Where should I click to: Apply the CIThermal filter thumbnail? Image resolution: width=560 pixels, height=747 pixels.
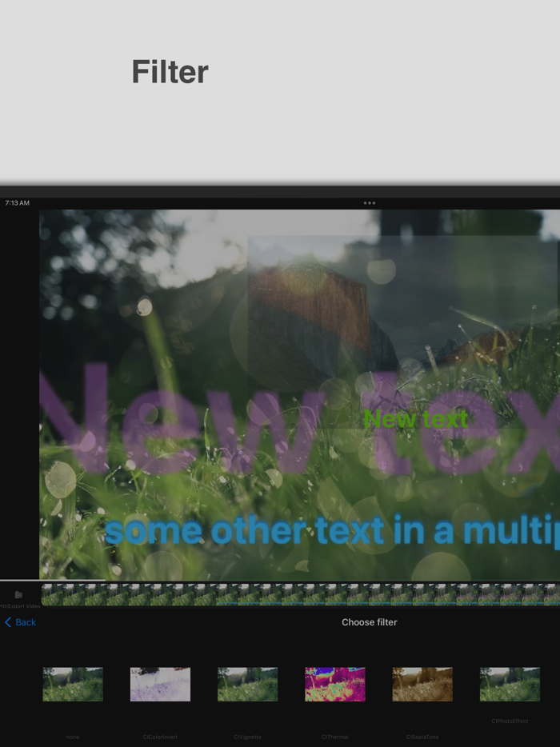click(335, 684)
